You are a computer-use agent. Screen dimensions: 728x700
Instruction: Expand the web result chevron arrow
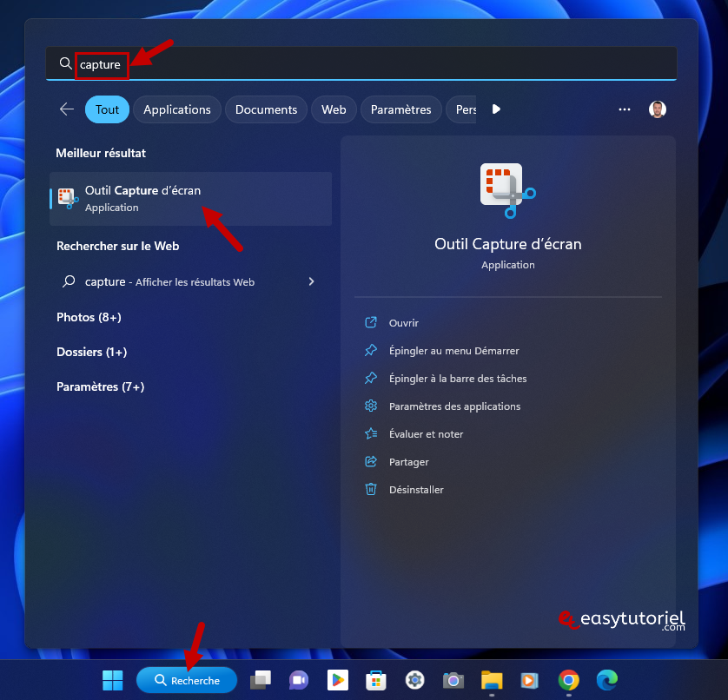click(312, 281)
